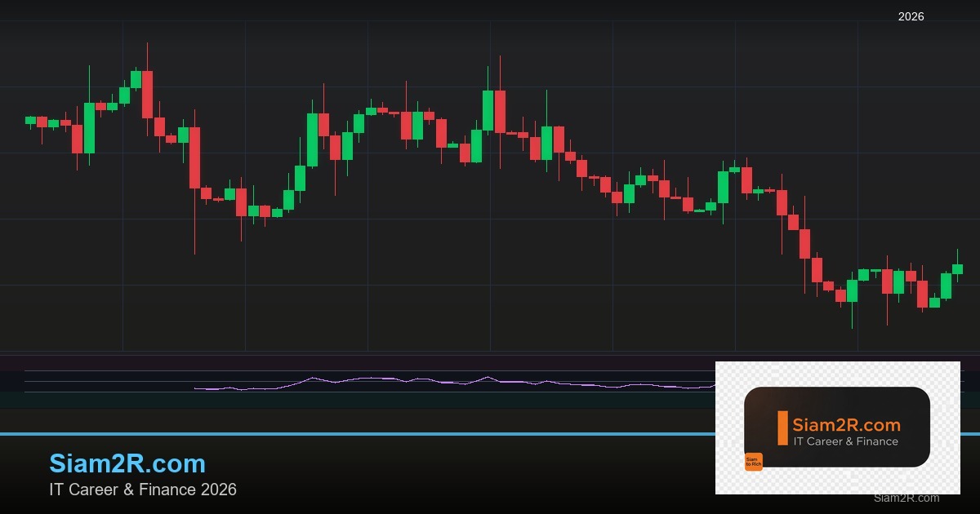Click the blue horizontal divider line
Image resolution: width=980 pixels, height=514 pixels.
pos(327,434)
